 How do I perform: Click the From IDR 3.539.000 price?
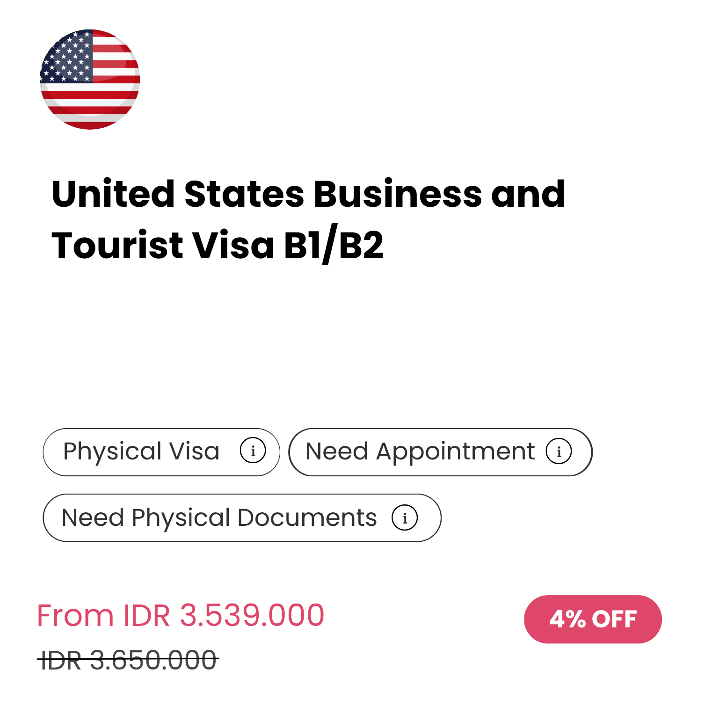coord(181,615)
